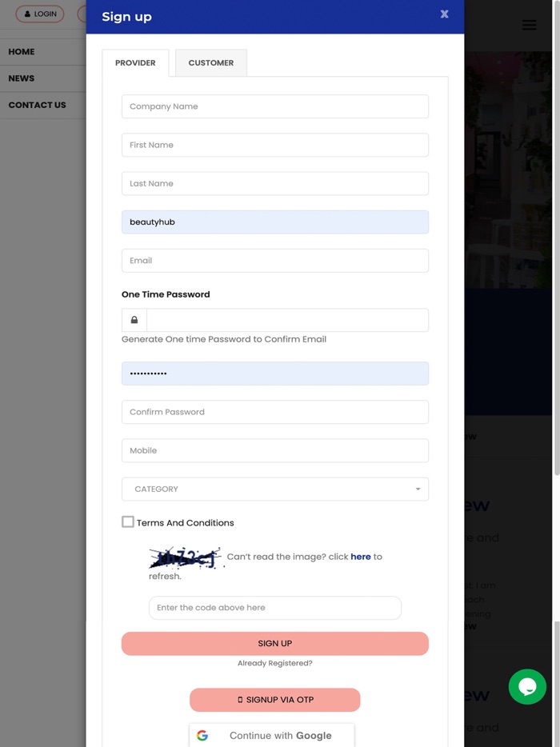The image size is (560, 747).
Task: Focus the Company Name field
Action: pyautogui.click(x=275, y=106)
